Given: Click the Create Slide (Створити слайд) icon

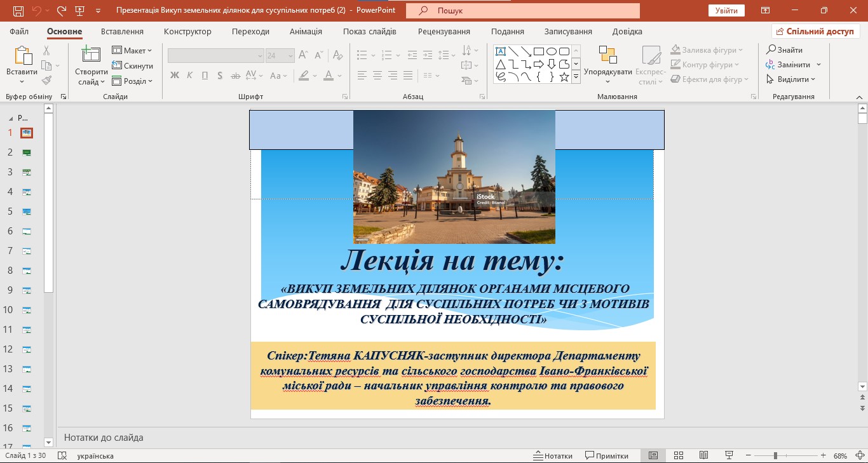Looking at the screenshot, I should click(91, 56).
